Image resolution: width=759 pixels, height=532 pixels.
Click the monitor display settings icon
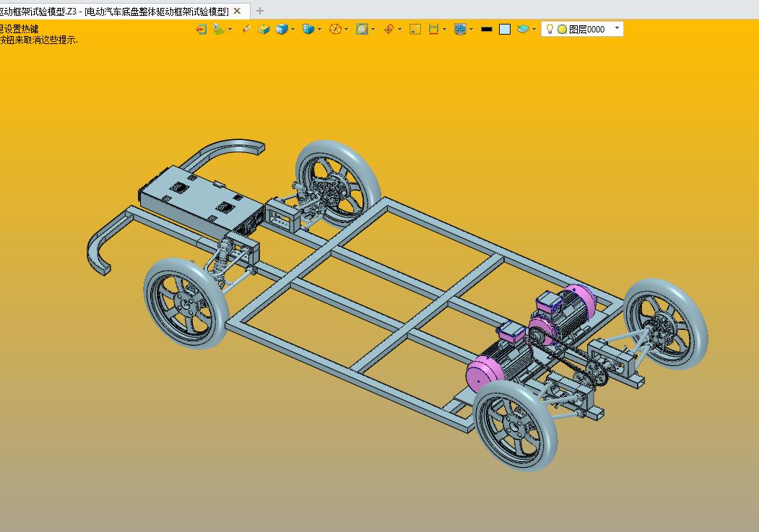(x=459, y=29)
